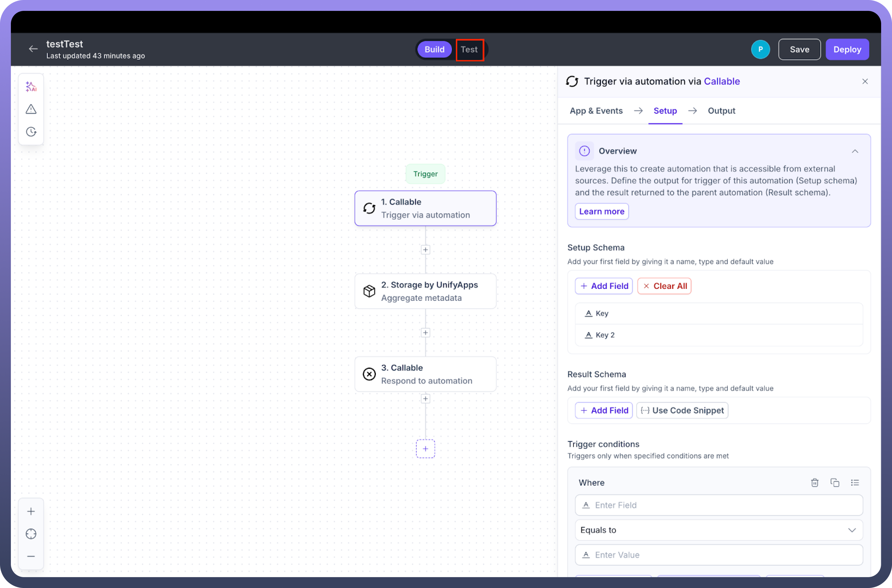The height and width of the screenshot is (588, 892).
Task: Zoom out of the canvas
Action: 31,556
